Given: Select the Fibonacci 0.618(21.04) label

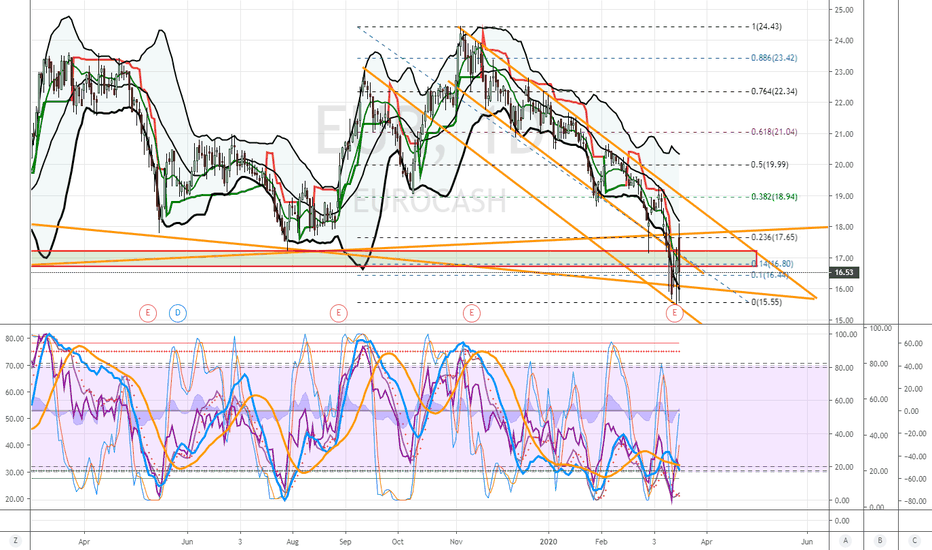Looking at the screenshot, I should pos(774,132).
